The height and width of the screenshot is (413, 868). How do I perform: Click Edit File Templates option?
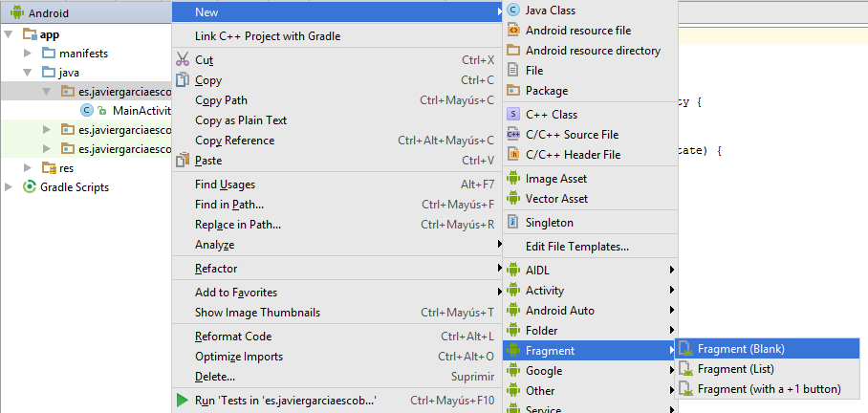[576, 247]
